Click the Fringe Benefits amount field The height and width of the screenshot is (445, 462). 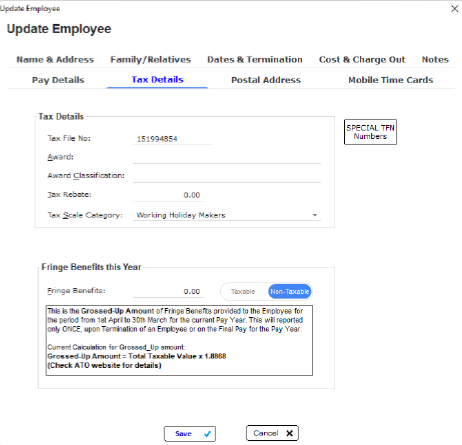pos(168,291)
